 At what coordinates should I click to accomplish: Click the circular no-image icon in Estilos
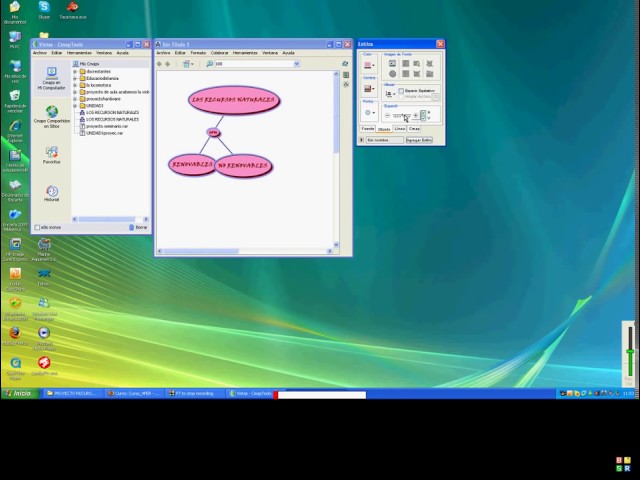(x=392, y=74)
